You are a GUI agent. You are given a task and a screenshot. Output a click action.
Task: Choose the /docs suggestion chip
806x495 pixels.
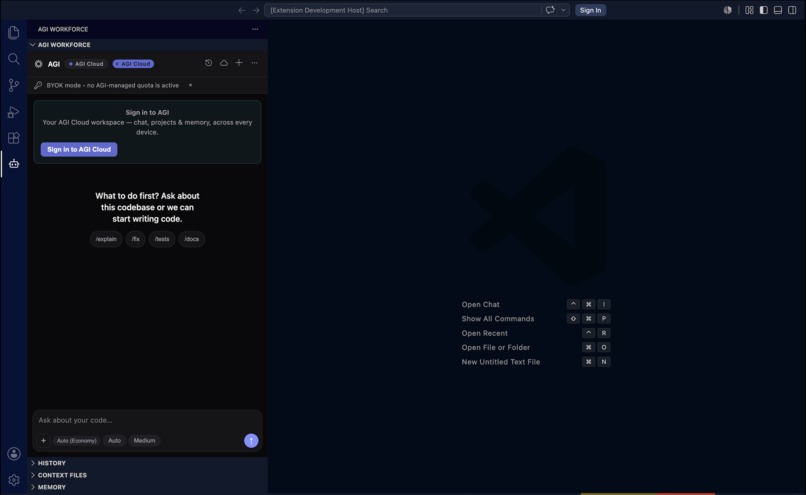tap(192, 239)
